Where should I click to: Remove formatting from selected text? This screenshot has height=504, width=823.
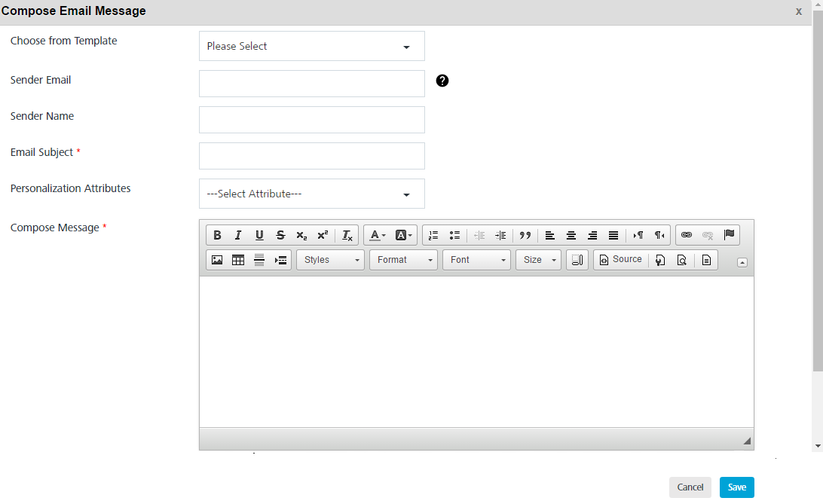pos(347,235)
